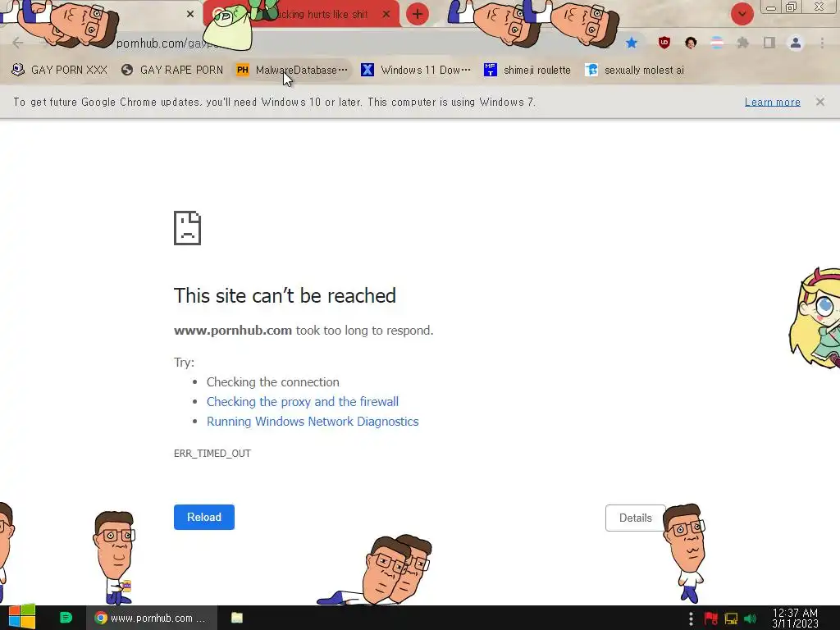Dismiss the Chrome update infobar
840x630 pixels.
click(820, 102)
